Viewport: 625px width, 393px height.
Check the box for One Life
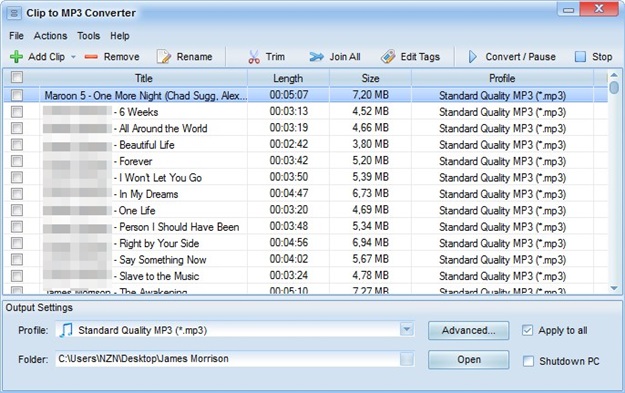click(17, 210)
